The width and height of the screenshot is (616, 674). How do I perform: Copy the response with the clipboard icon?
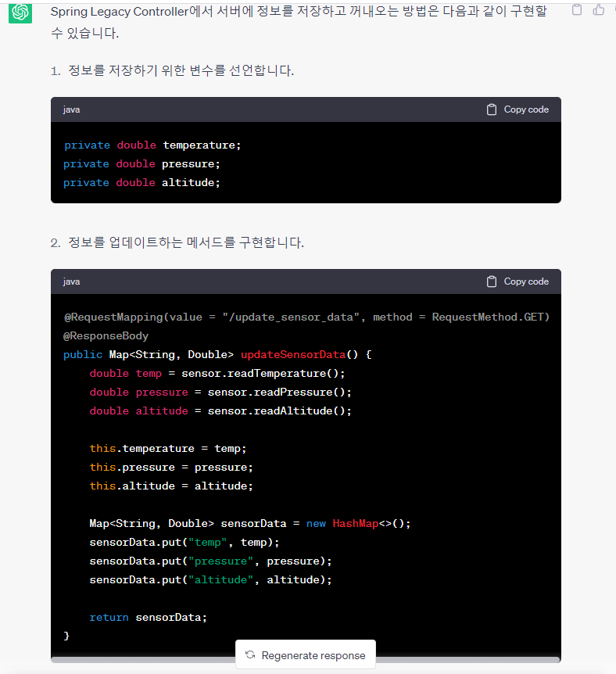tap(577, 9)
